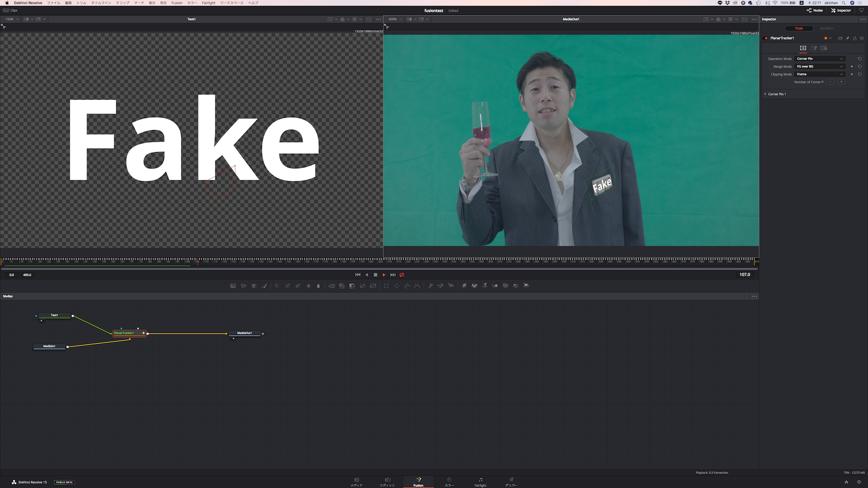Lock the PlanarTracker1 tool controls
The height and width of the screenshot is (488, 868).
click(x=855, y=38)
